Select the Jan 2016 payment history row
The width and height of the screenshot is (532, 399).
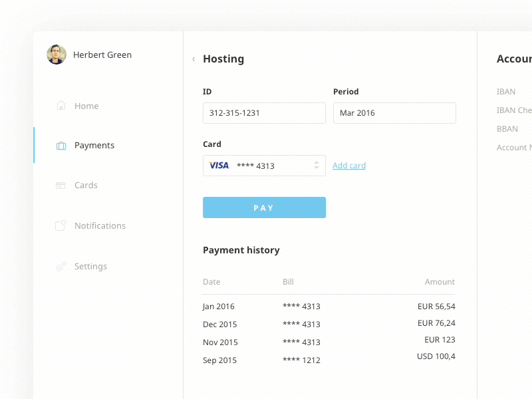pyautogui.click(x=329, y=306)
